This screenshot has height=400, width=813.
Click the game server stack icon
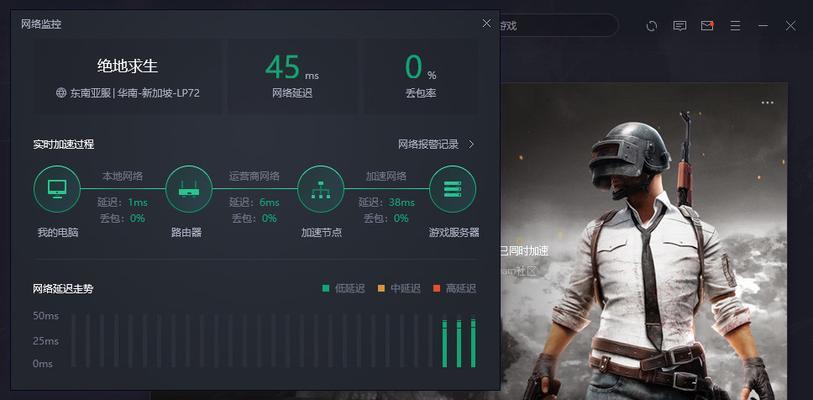click(453, 189)
